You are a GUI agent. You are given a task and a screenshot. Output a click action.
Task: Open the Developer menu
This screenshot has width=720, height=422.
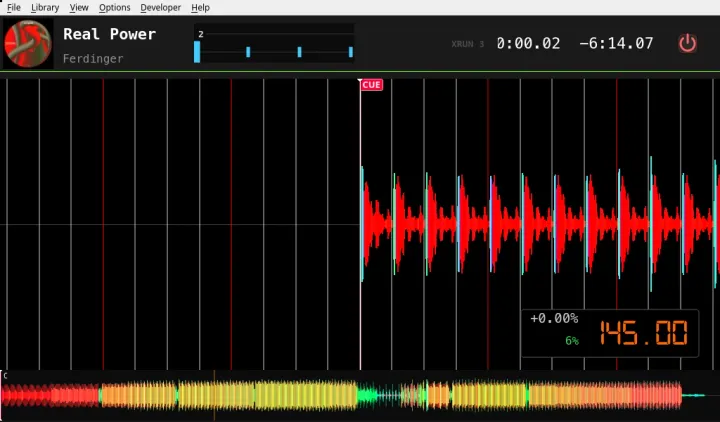[161, 7]
